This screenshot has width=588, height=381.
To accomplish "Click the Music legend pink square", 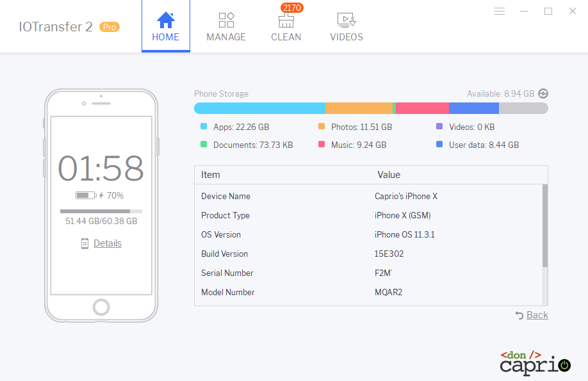I will tap(322, 144).
